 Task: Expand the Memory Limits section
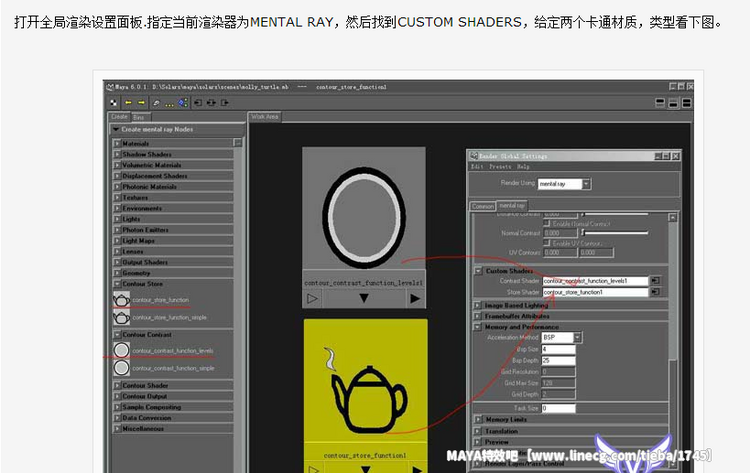(x=478, y=419)
